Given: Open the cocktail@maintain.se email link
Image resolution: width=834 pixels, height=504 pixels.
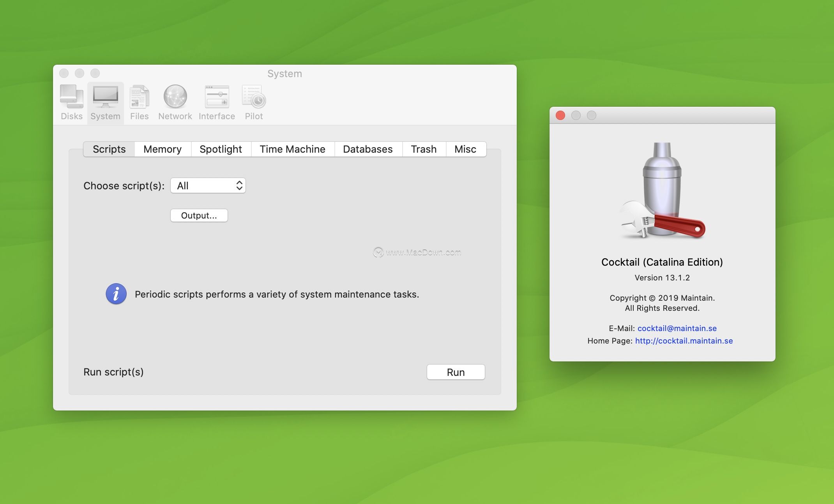Looking at the screenshot, I should tap(677, 328).
